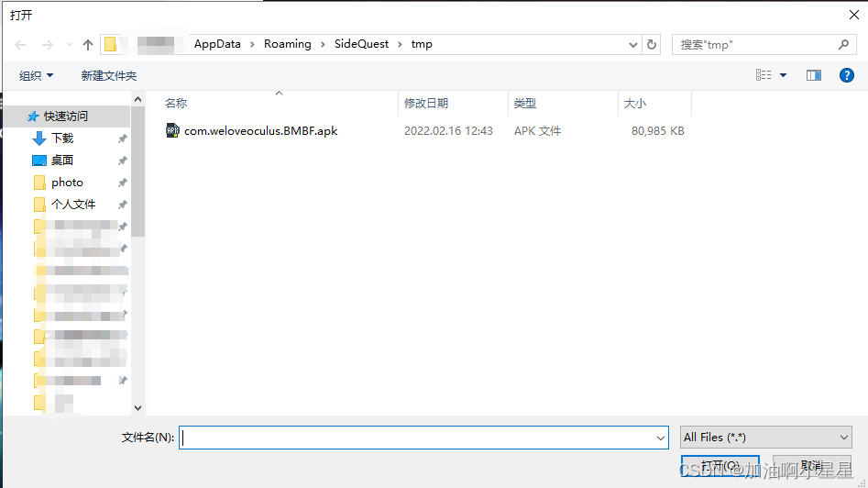Click 新建文件夹 to create new folder
The image size is (868, 488).
click(x=109, y=76)
